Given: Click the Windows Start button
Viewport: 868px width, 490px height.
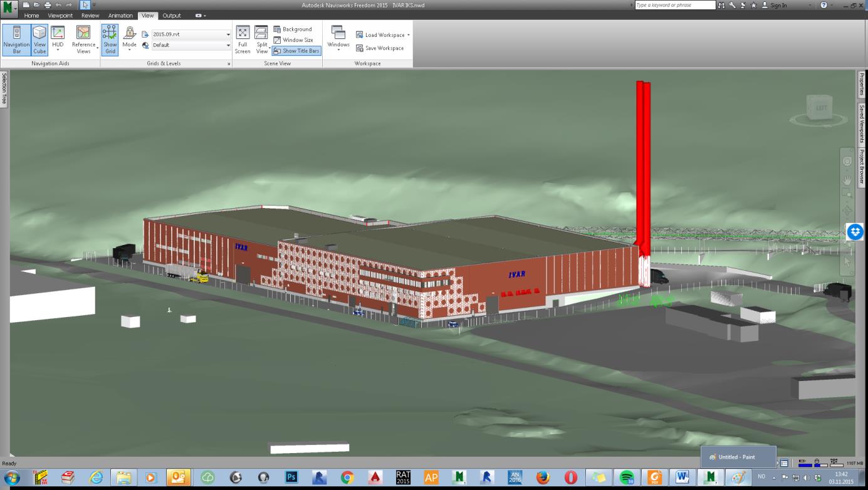Looking at the screenshot, I should 11,478.
